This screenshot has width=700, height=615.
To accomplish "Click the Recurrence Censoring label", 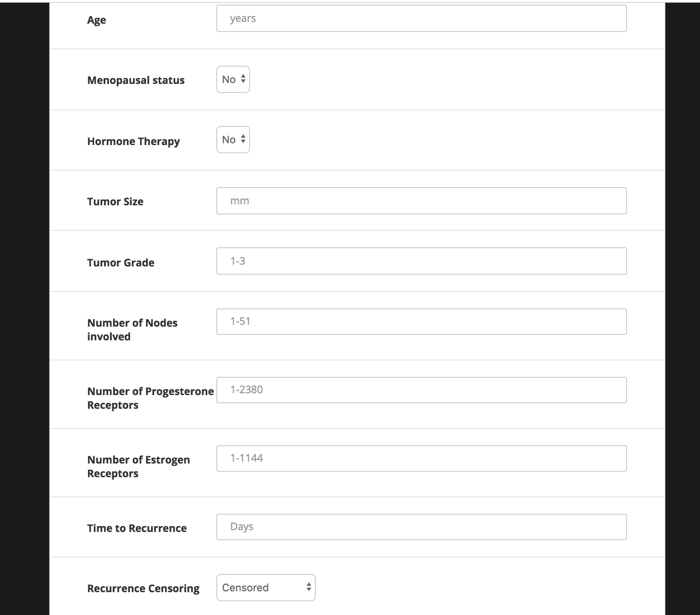I will point(143,589).
